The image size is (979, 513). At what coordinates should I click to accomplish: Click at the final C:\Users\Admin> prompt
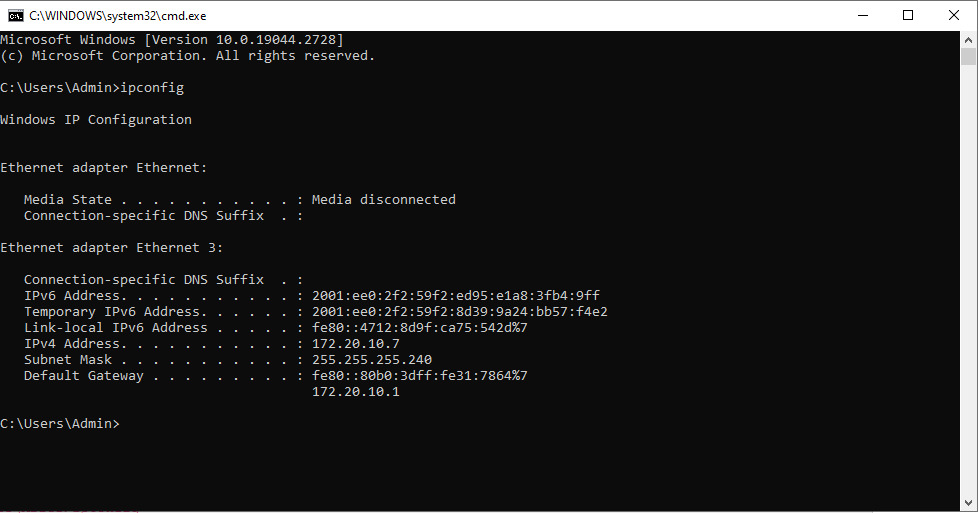[60, 424]
